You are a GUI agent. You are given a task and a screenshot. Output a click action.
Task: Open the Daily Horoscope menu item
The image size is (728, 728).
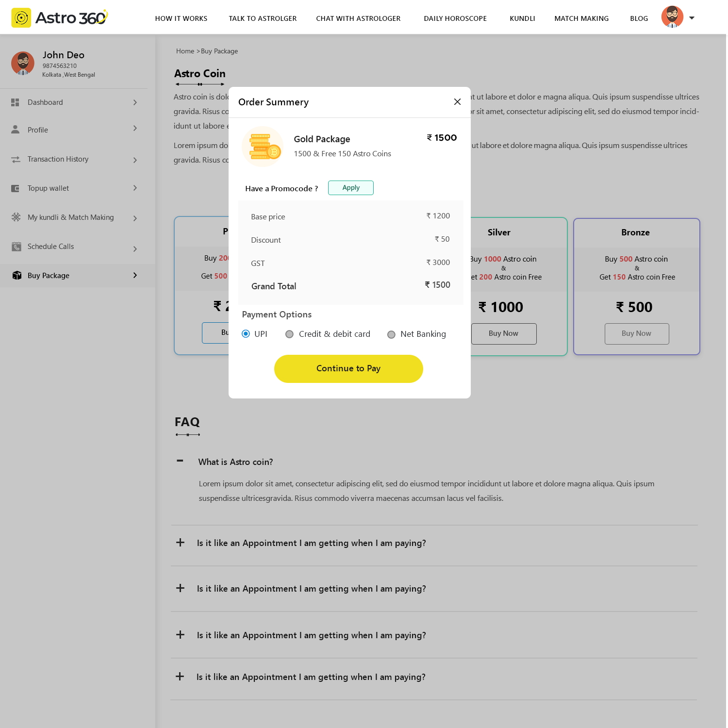click(x=455, y=18)
